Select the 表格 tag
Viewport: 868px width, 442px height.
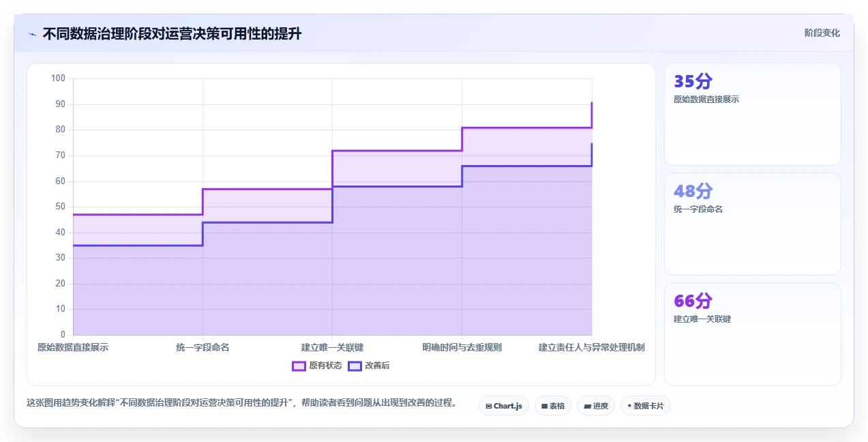pyautogui.click(x=552, y=406)
